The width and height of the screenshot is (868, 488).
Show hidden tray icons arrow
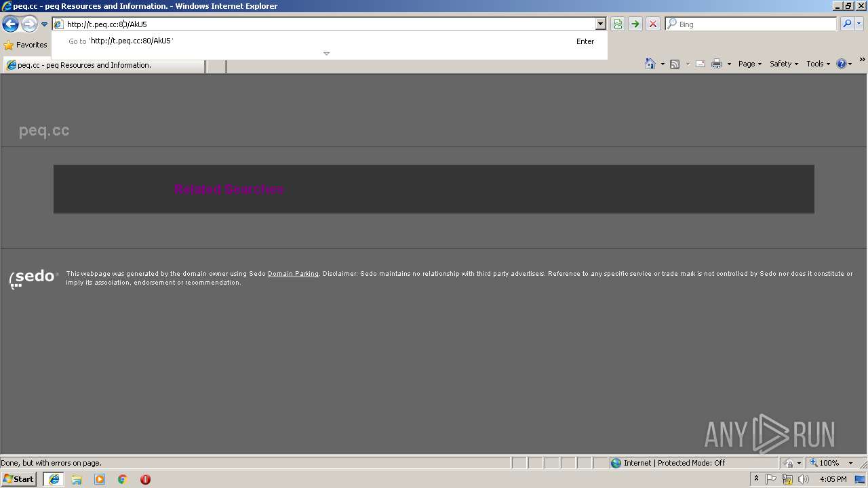click(756, 479)
